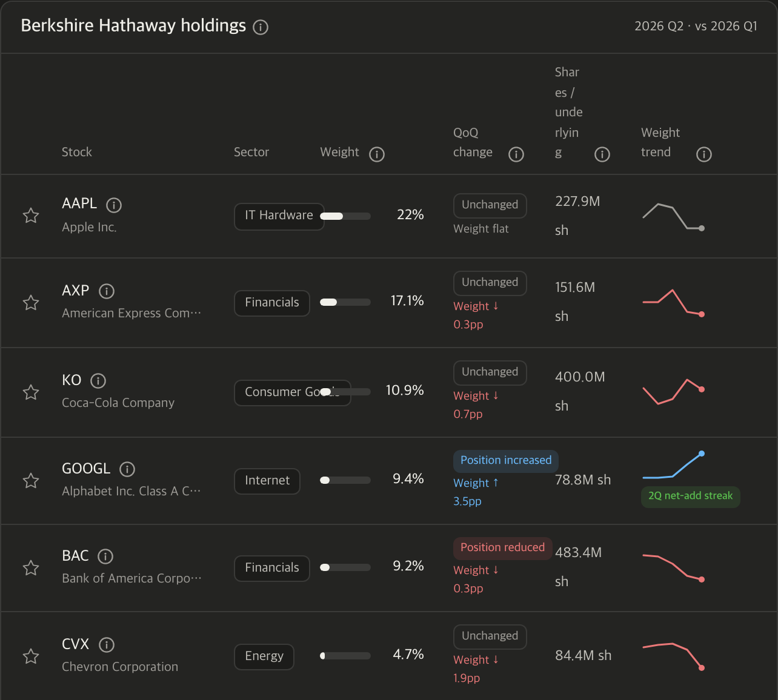Click the 10.9% weight value
Image resolution: width=778 pixels, height=700 pixels.
[405, 391]
